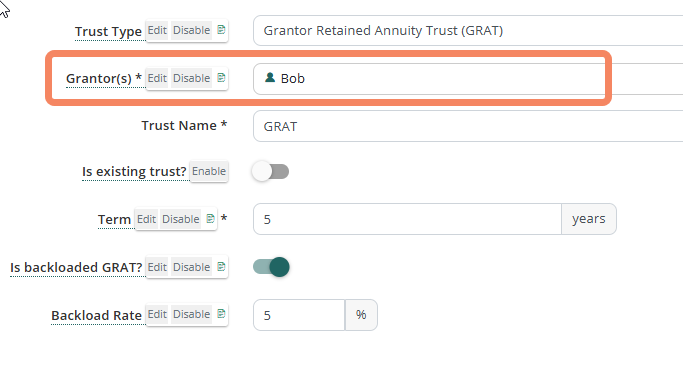The image size is (683, 378).
Task: Open the Grantor(s) selector showing Bob
Action: 468,78
